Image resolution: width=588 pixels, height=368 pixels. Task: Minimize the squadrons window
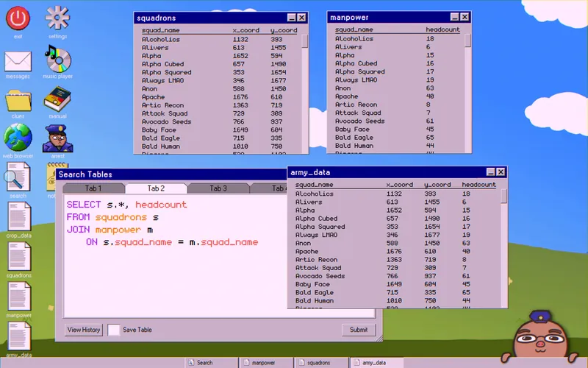[x=291, y=18]
